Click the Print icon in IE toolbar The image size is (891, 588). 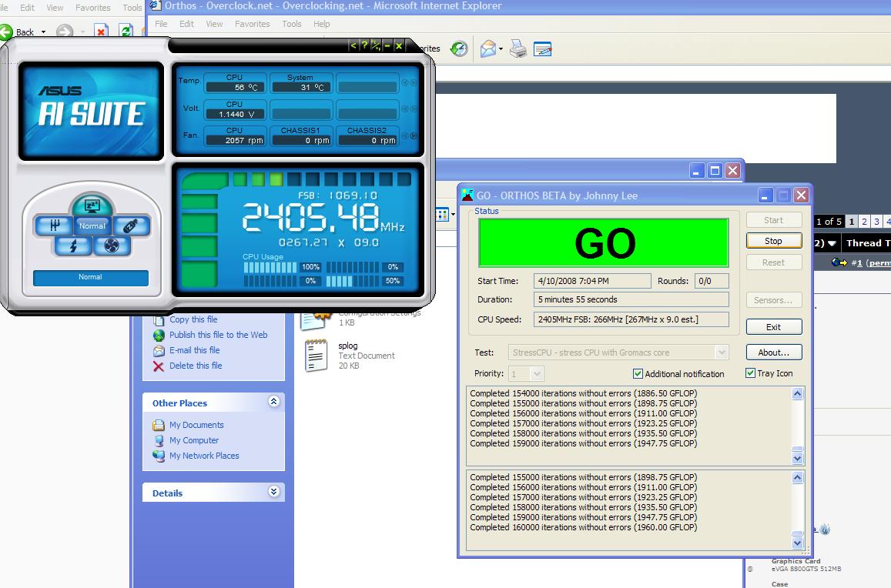pos(518,48)
